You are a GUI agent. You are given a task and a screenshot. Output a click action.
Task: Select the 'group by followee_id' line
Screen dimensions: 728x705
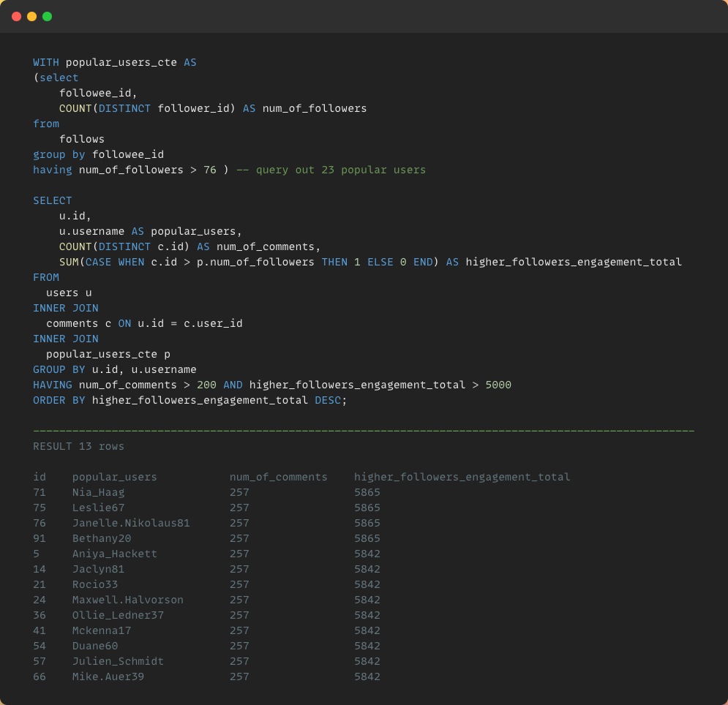[99, 154]
